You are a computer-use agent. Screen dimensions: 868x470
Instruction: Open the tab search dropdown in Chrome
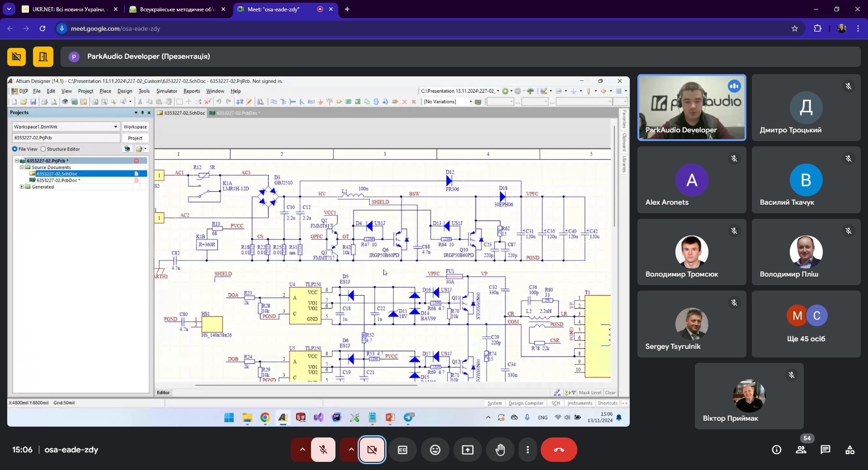coord(9,9)
